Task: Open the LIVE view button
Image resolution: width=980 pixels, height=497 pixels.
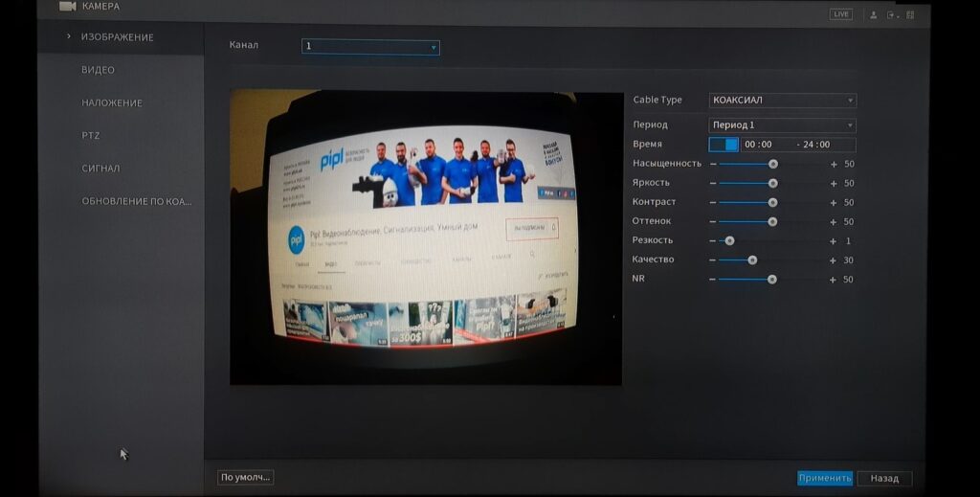Action: point(840,14)
